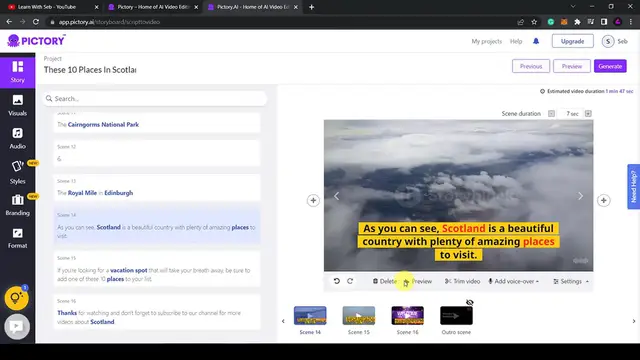Click the yellow lightbulb tips icon
This screenshot has width=640, height=360.
pyautogui.click(x=16, y=298)
